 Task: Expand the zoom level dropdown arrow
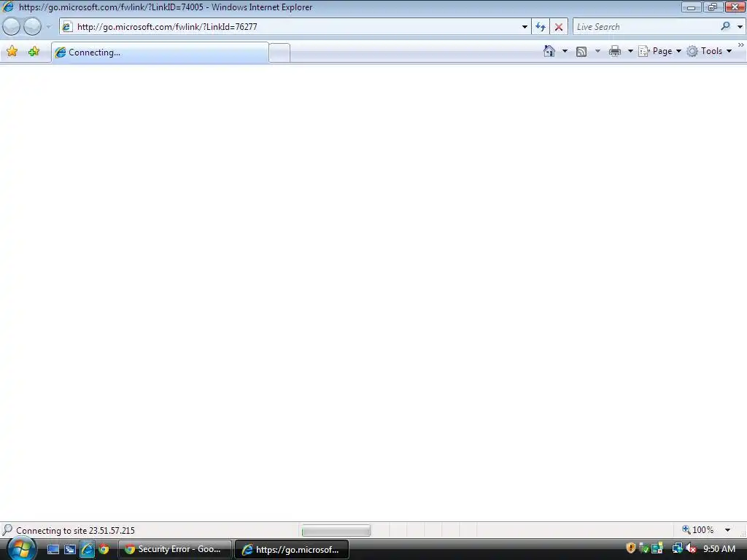(x=727, y=530)
